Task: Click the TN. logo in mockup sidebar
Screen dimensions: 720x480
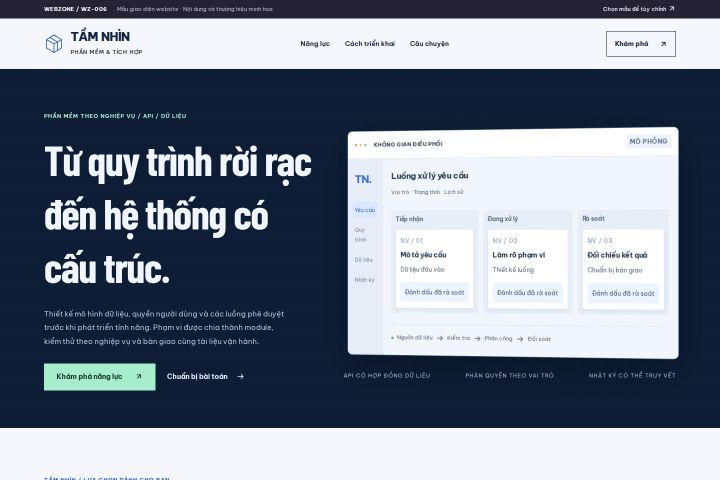Action: point(363,179)
